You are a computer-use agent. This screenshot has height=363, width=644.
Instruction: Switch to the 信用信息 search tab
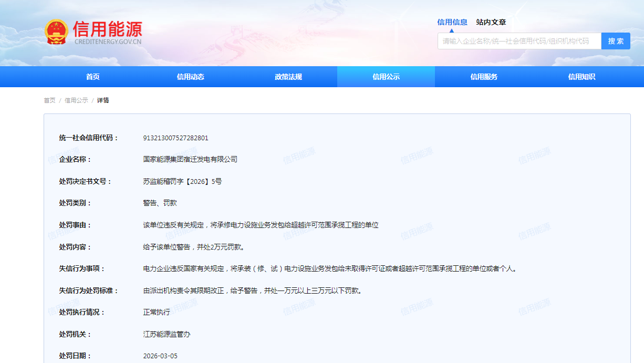click(452, 22)
